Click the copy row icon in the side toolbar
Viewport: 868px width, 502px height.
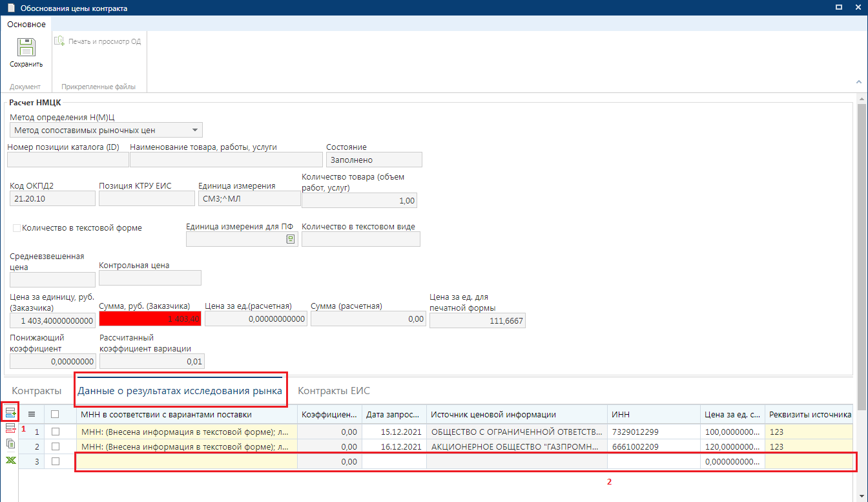tap(10, 444)
